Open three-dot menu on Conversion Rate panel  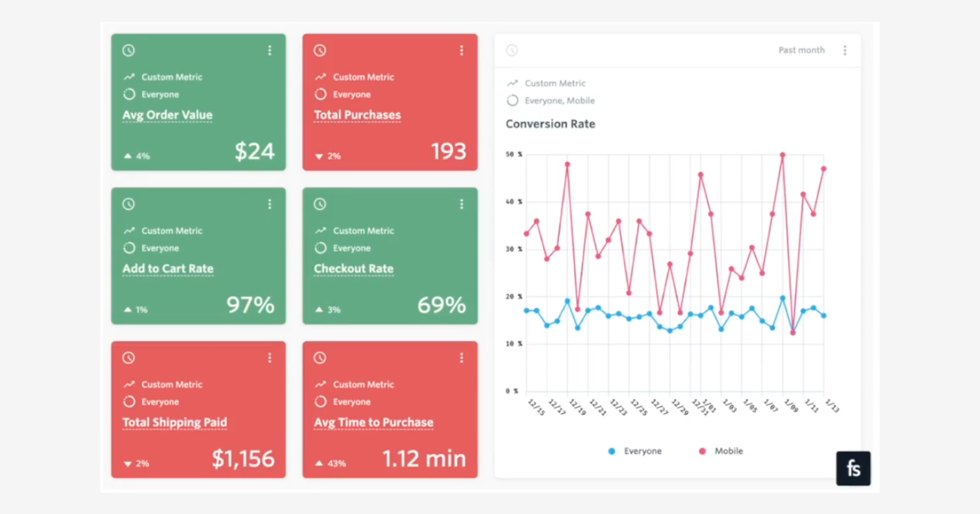click(x=845, y=50)
